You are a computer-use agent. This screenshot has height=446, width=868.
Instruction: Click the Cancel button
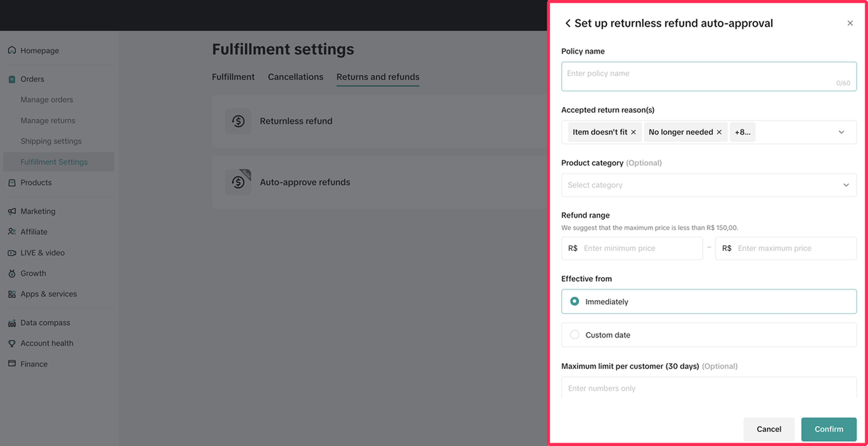[769, 429]
